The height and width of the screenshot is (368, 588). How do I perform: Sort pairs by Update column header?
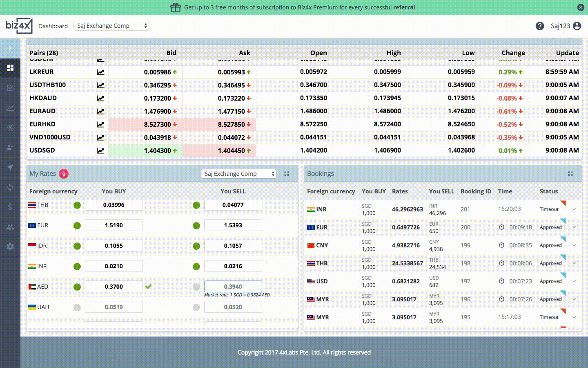click(x=567, y=53)
